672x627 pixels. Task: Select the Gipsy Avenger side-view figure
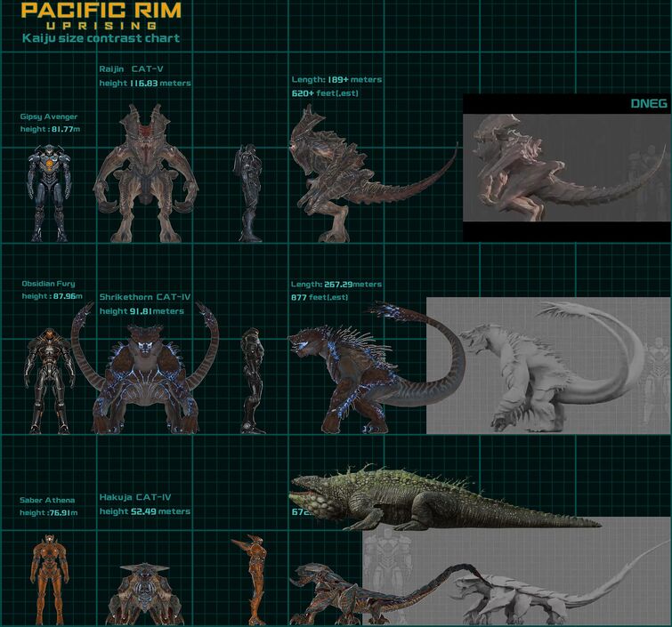point(248,193)
